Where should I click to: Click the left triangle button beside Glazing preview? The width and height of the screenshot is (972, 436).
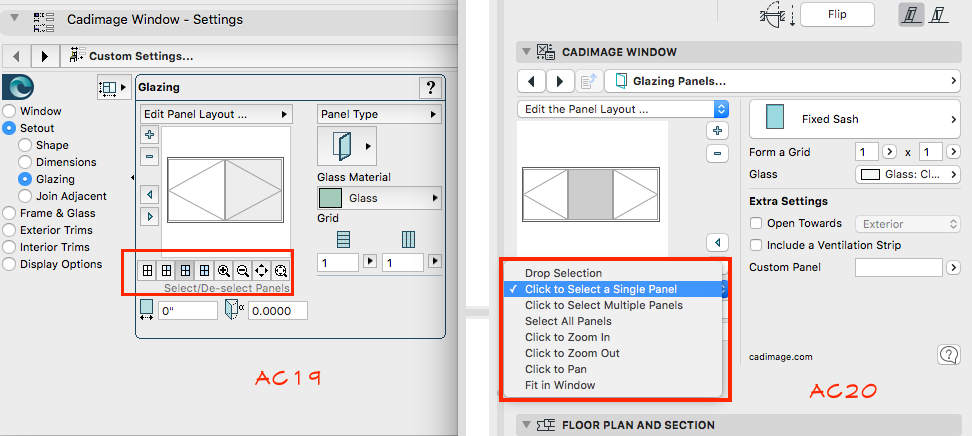pyautogui.click(x=149, y=195)
